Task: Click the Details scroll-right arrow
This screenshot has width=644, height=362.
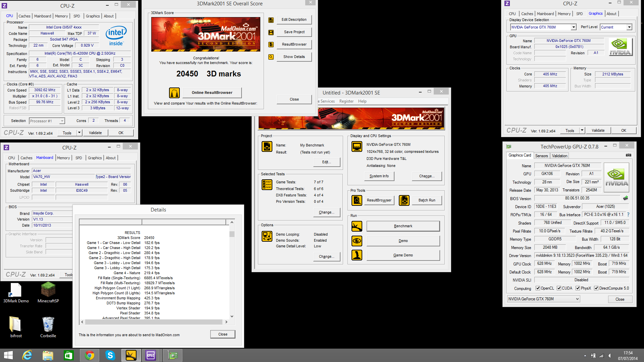Action: tap(226, 322)
